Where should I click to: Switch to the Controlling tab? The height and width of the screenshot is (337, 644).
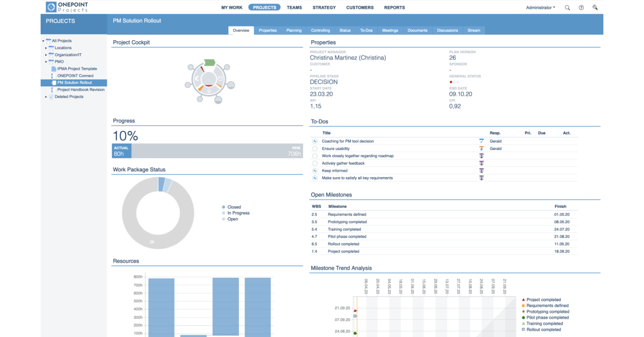(321, 30)
